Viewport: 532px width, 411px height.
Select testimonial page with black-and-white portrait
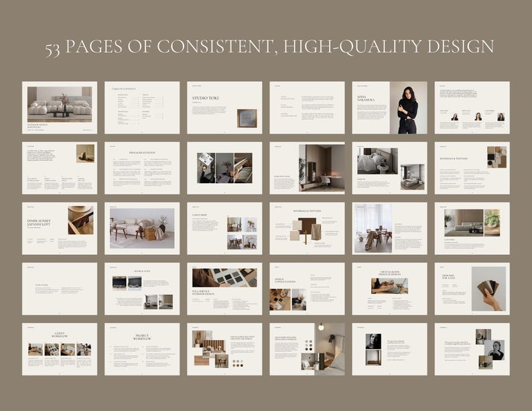(x=389, y=349)
